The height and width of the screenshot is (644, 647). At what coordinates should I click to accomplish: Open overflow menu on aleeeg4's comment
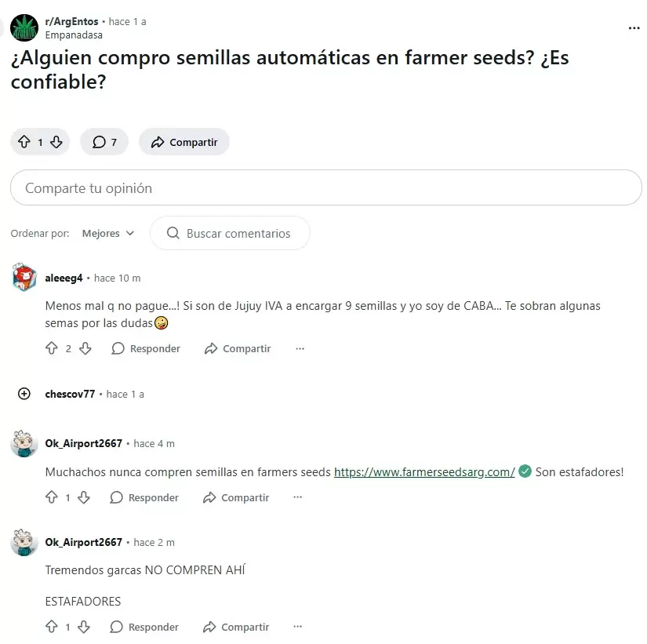[x=299, y=348]
